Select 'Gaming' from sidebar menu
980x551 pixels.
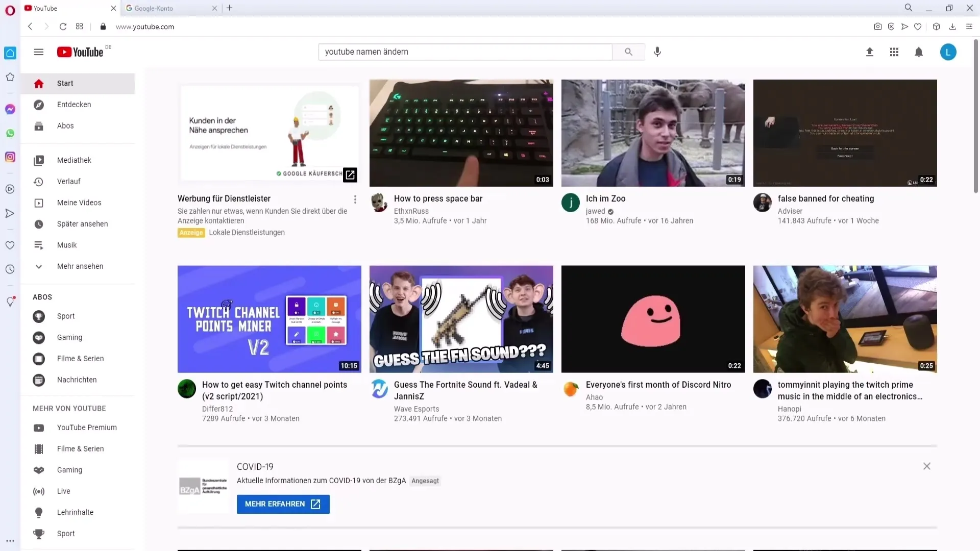pos(69,337)
